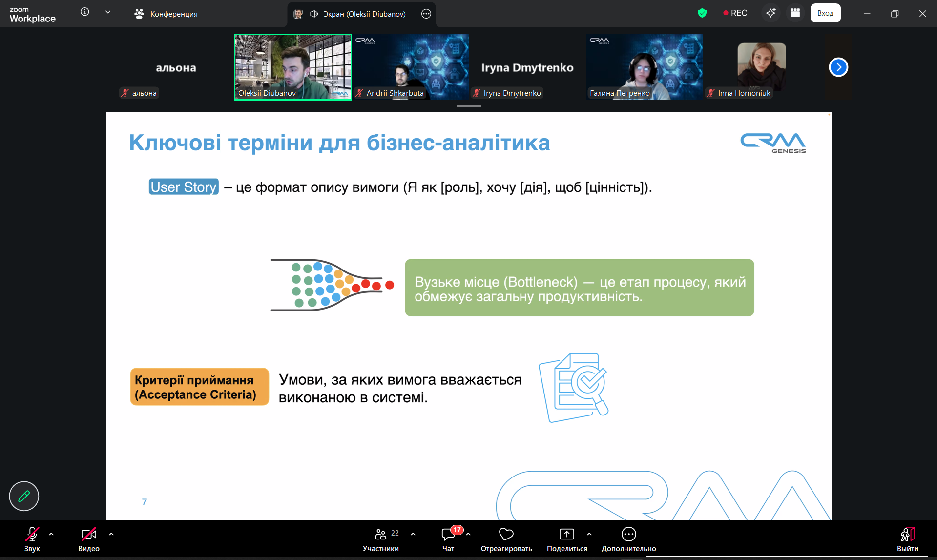Open the annotation pencil tool
937x560 pixels.
(24, 496)
